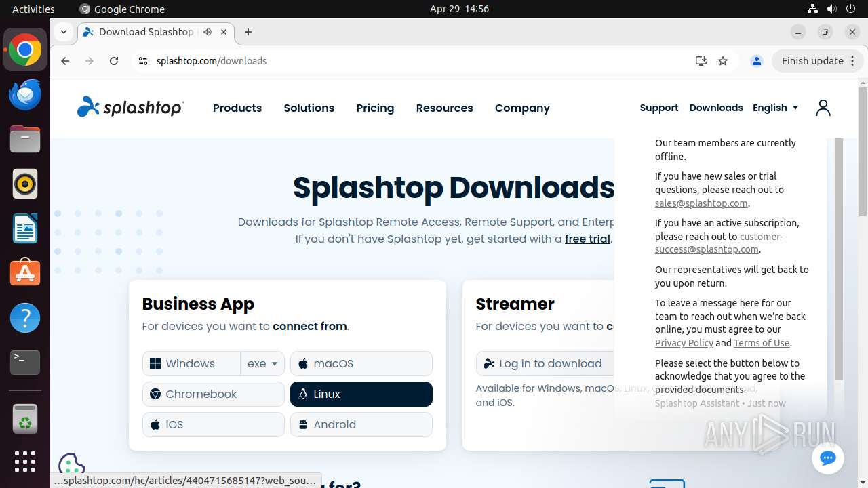868x488 pixels.
Task: Download Business App for Linux
Action: tap(361, 394)
